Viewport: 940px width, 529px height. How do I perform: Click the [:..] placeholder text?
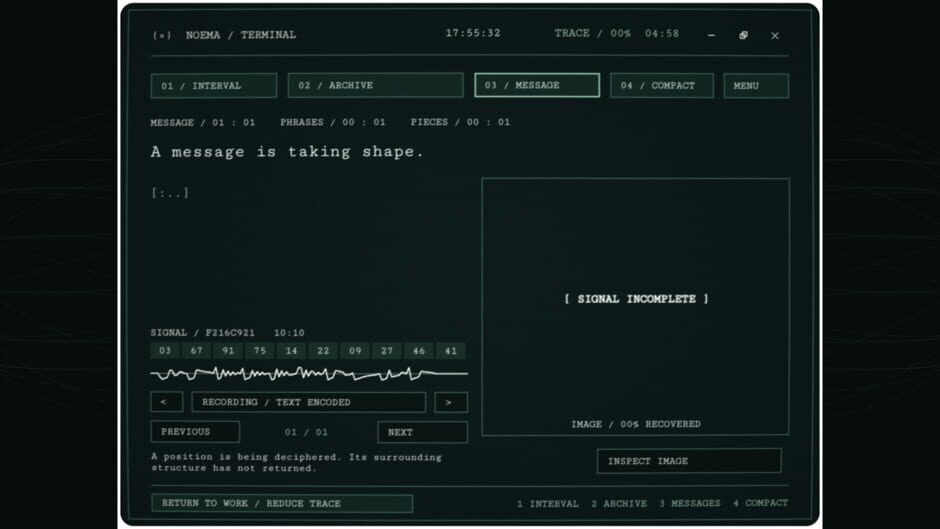170,193
